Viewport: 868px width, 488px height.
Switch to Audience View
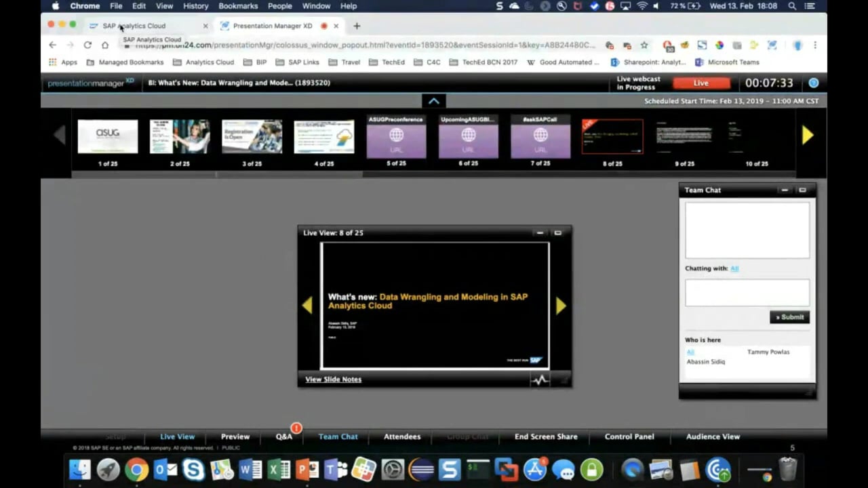[713, 436]
